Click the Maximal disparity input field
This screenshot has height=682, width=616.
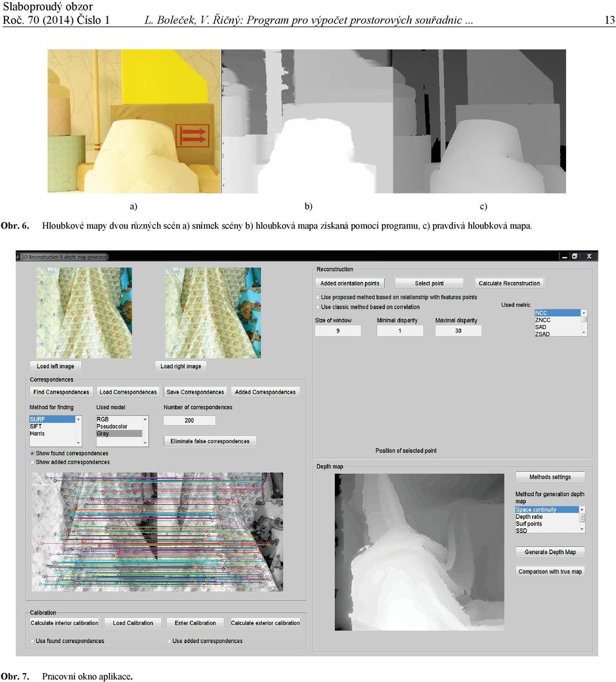pyautogui.click(x=458, y=331)
